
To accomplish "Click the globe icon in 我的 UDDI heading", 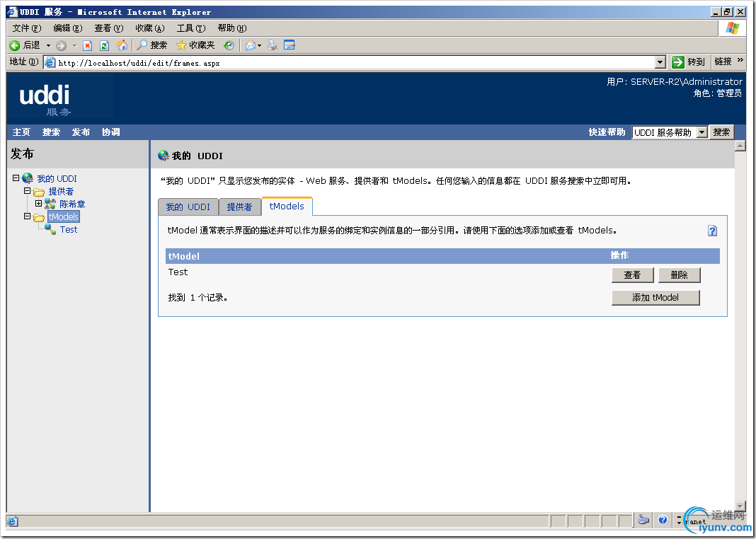I will (164, 156).
